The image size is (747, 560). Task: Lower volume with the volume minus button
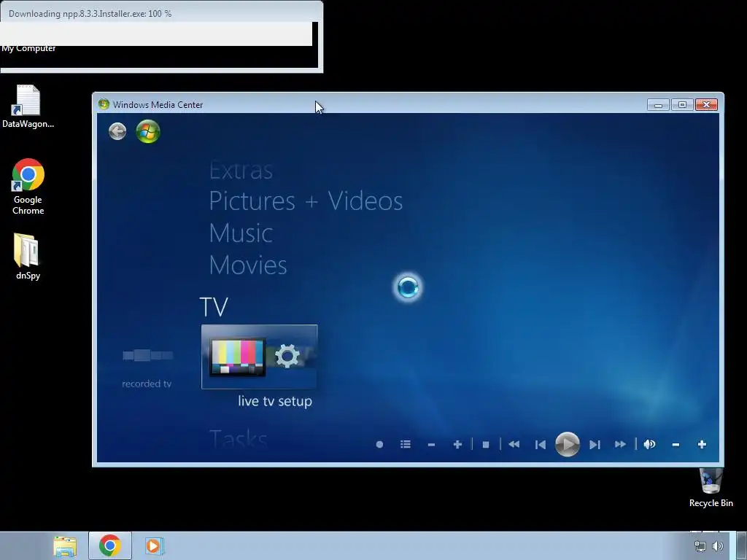676,444
